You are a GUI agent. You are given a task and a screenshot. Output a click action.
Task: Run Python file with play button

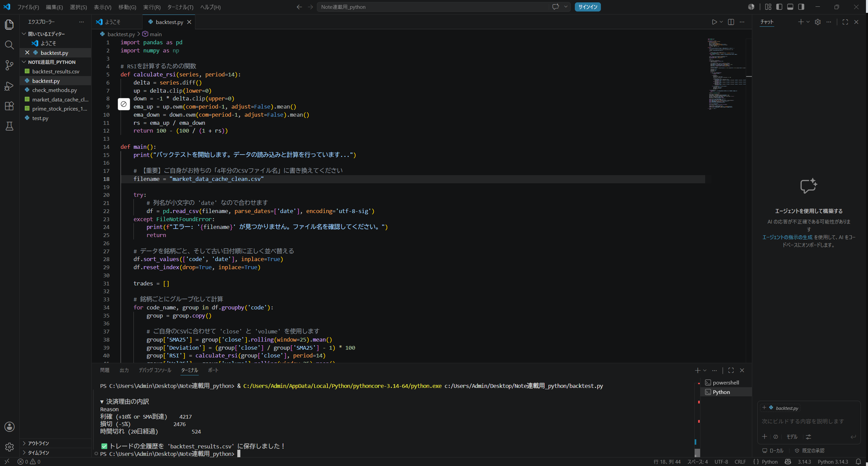714,22
